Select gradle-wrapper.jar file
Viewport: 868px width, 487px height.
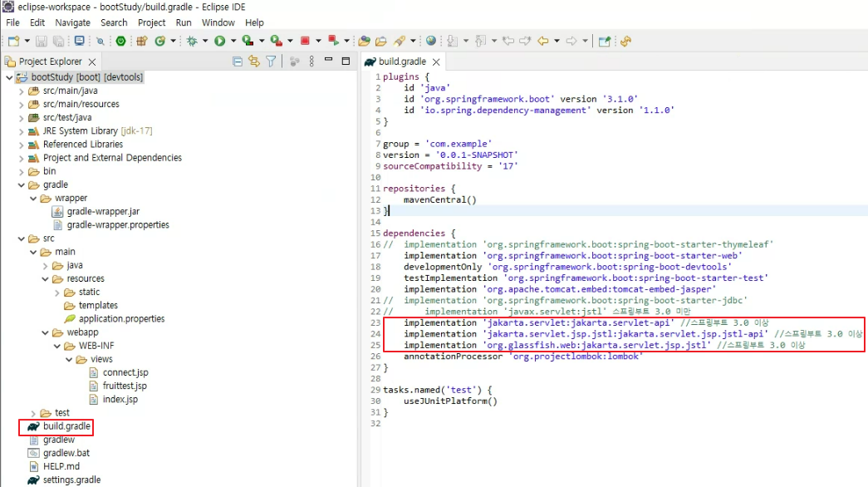coord(103,212)
